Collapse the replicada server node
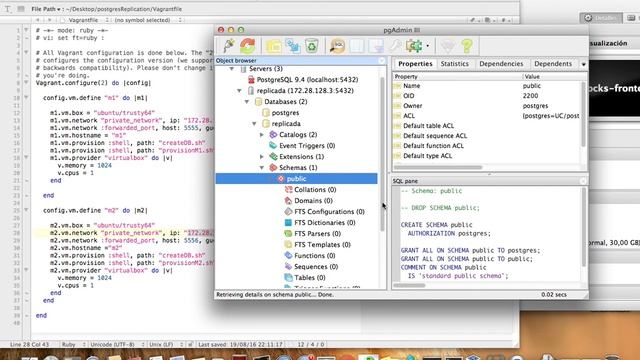Screen dimensions: 640x360 (239, 91)
